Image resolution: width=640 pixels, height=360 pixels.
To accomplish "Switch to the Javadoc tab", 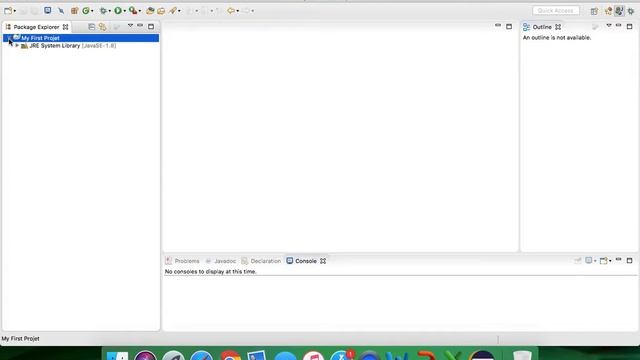I will (220, 261).
